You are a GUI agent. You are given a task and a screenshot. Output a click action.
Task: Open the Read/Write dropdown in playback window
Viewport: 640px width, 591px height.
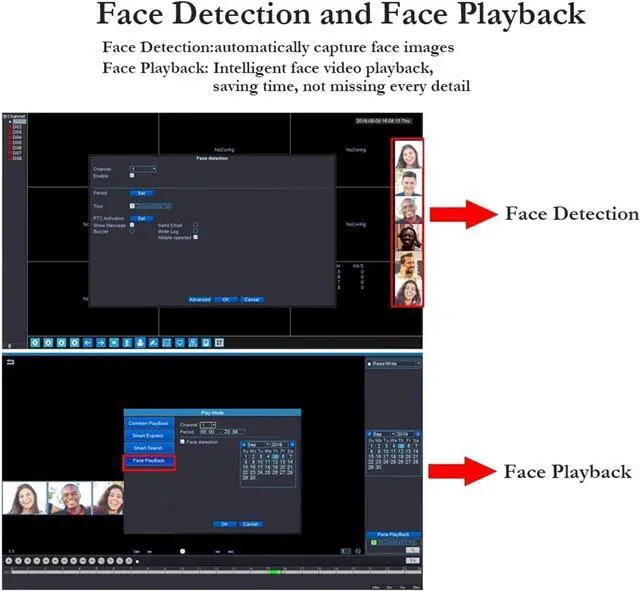coord(393,364)
